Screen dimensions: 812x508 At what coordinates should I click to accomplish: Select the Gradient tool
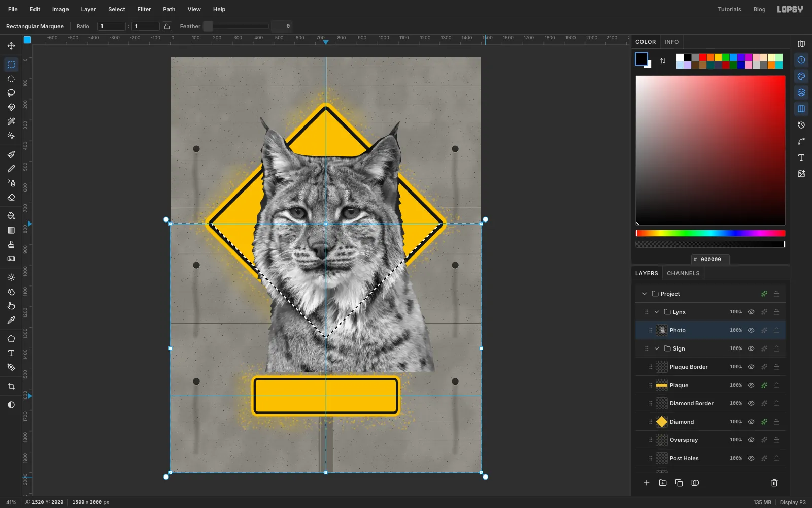(x=11, y=230)
